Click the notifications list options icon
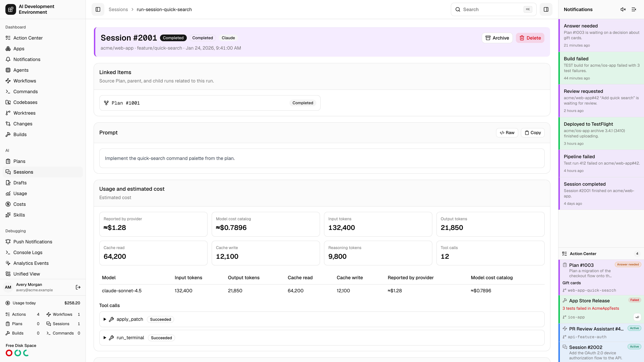This screenshot has width=644, height=362. pyautogui.click(x=634, y=10)
